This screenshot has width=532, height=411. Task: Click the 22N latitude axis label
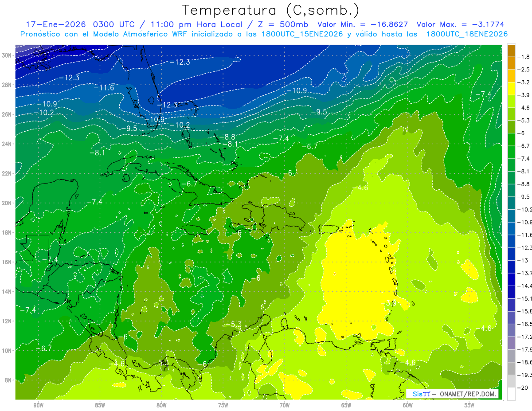click(7, 173)
